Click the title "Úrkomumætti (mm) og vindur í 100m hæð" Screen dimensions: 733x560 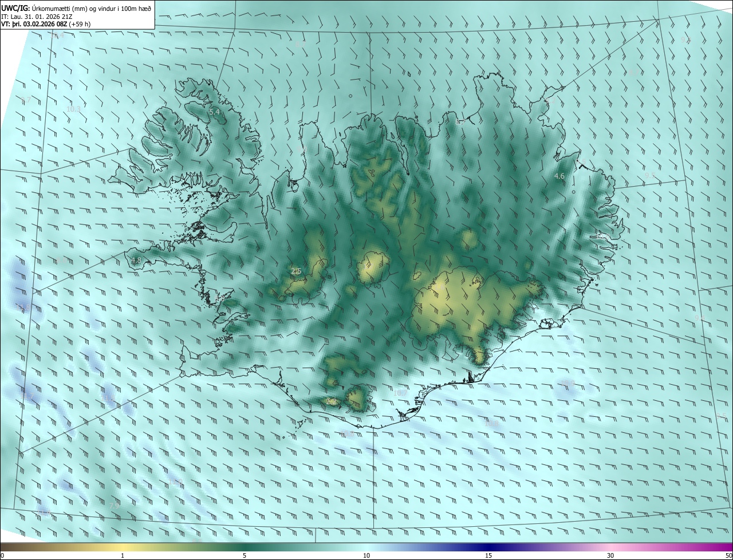click(91, 8)
